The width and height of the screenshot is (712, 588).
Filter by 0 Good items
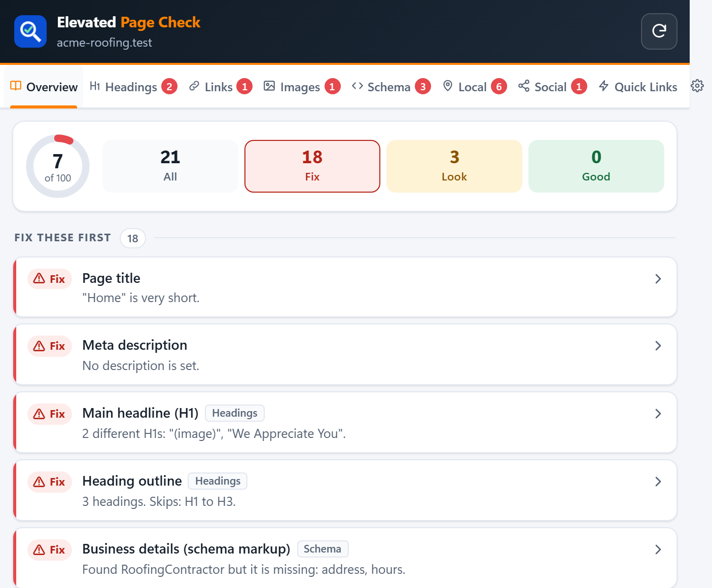point(596,166)
